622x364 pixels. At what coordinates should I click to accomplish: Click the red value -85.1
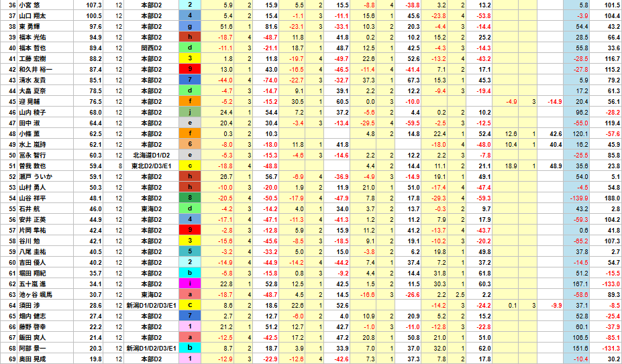[x=613, y=338]
